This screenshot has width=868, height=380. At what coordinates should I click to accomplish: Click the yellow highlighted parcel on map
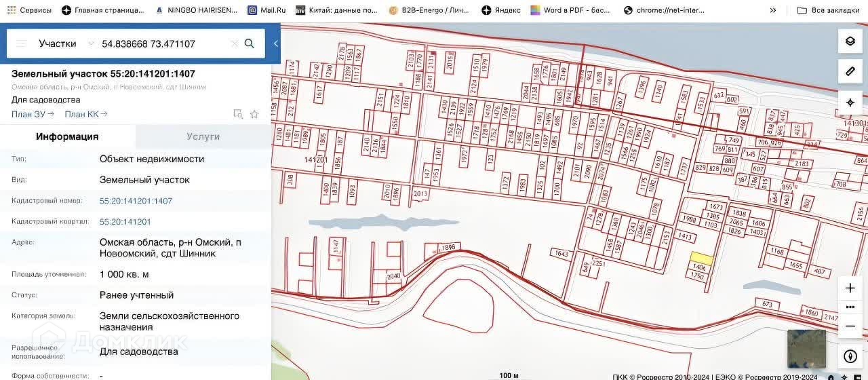click(701, 259)
